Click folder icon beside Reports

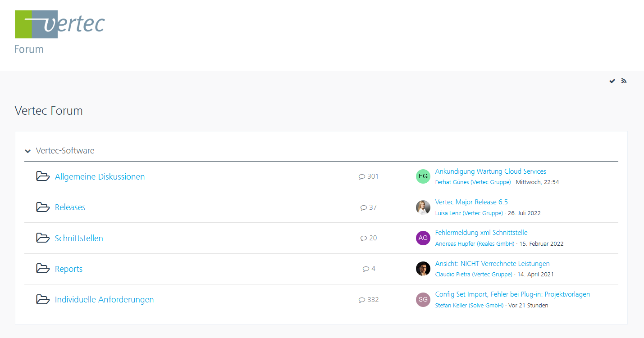tap(43, 269)
